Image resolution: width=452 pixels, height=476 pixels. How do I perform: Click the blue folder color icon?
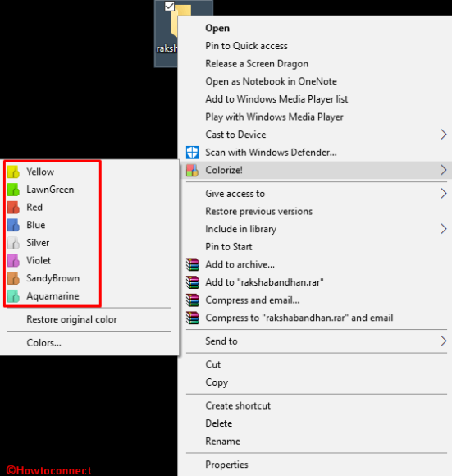14,225
